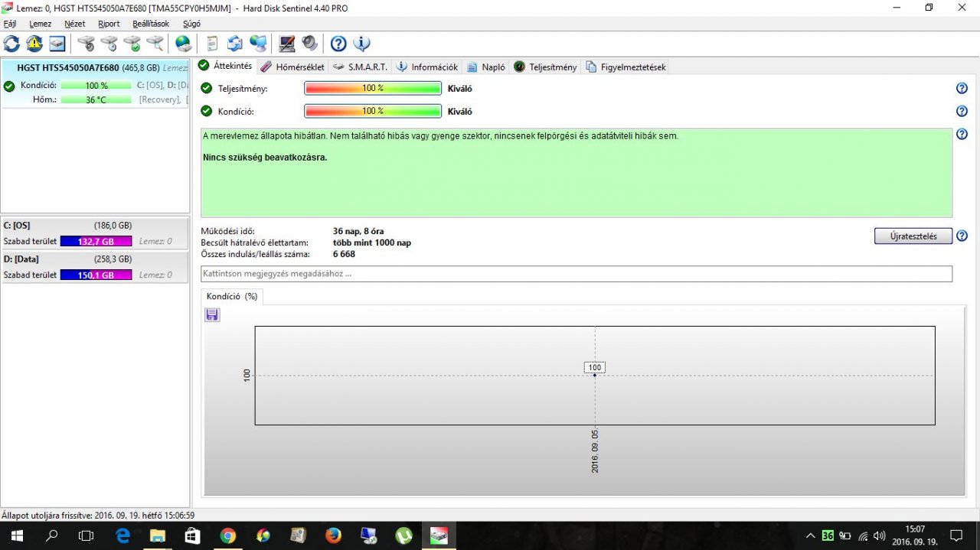Open the Fájl menu
Viewport: 980px width, 550px height.
click(x=10, y=24)
